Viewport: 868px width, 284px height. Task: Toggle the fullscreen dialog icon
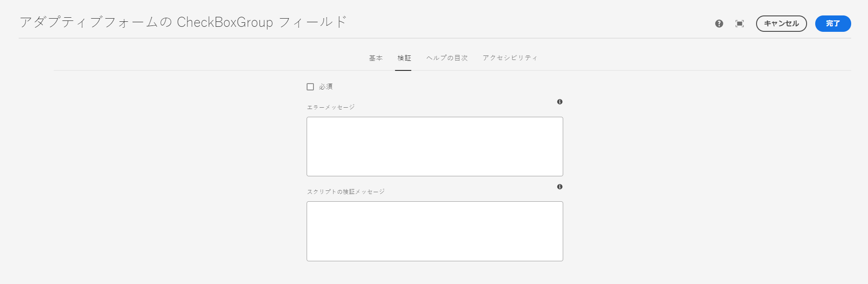click(x=740, y=24)
